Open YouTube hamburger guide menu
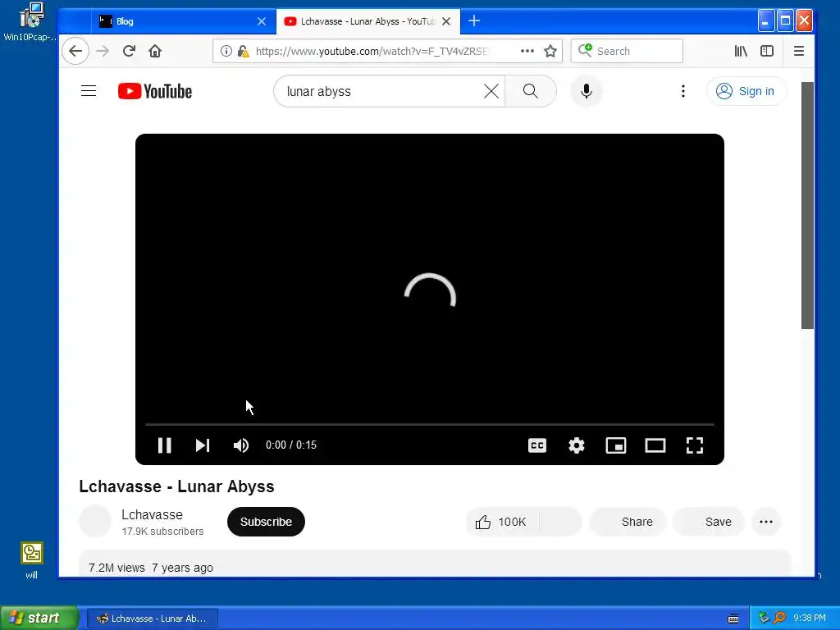 89,91
